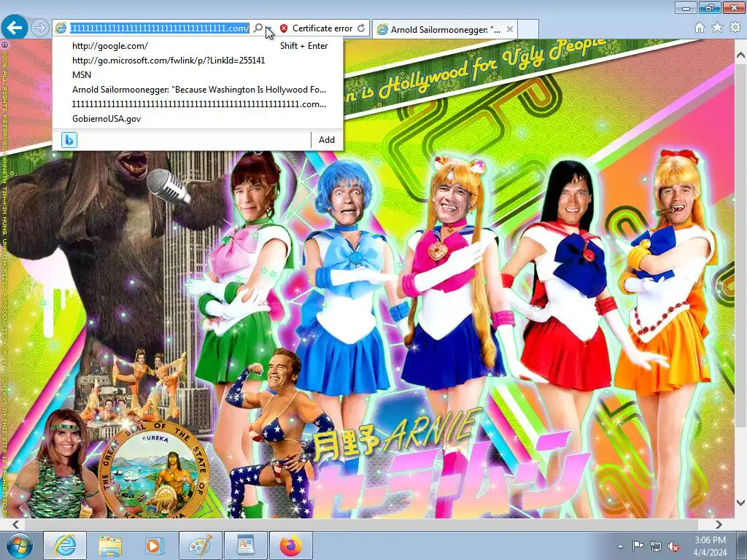
Task: Open the Tools gear menu
Action: tap(735, 28)
